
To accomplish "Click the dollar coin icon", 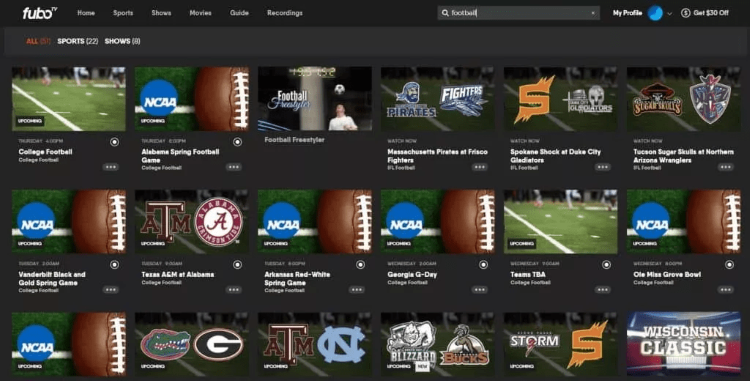I will (x=685, y=13).
